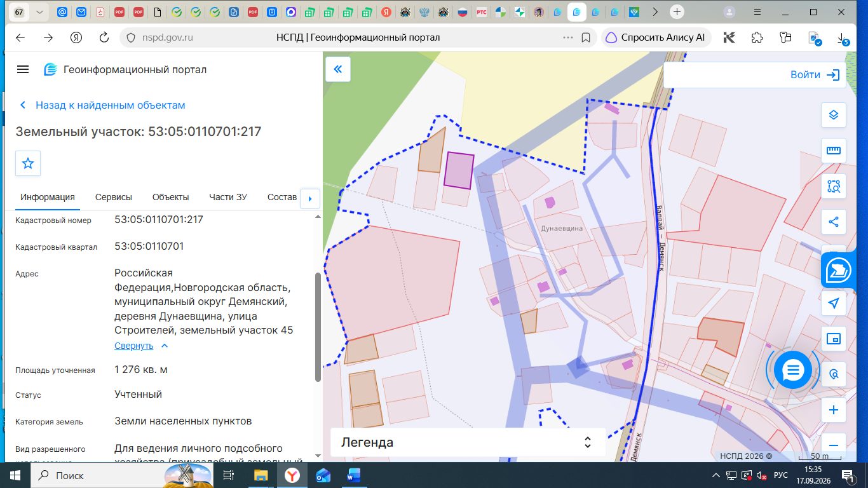The height and width of the screenshot is (488, 868).
Task: Show more browser tabs arrow
Action: tap(656, 12)
